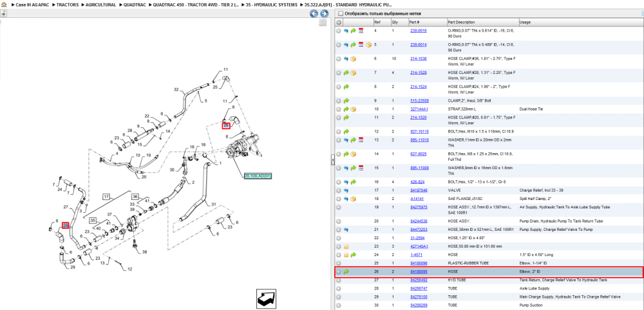Click green arrow icon in row 7

pos(346,73)
